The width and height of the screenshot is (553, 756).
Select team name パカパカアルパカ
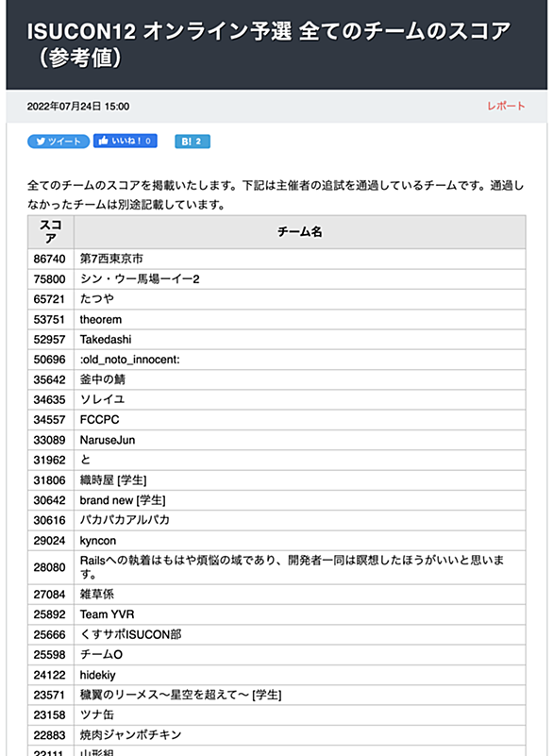click(x=125, y=521)
